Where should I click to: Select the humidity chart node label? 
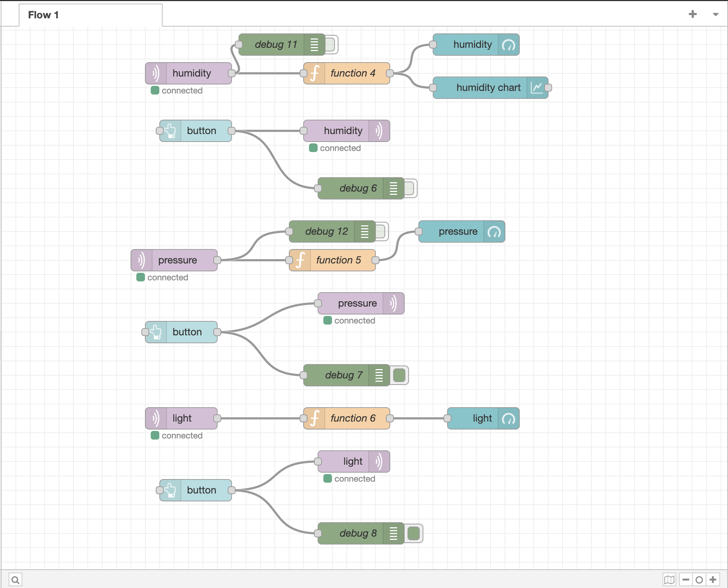pyautogui.click(x=488, y=88)
